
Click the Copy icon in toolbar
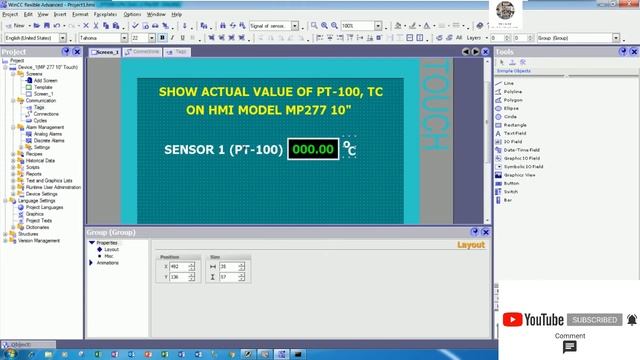(x=106, y=26)
